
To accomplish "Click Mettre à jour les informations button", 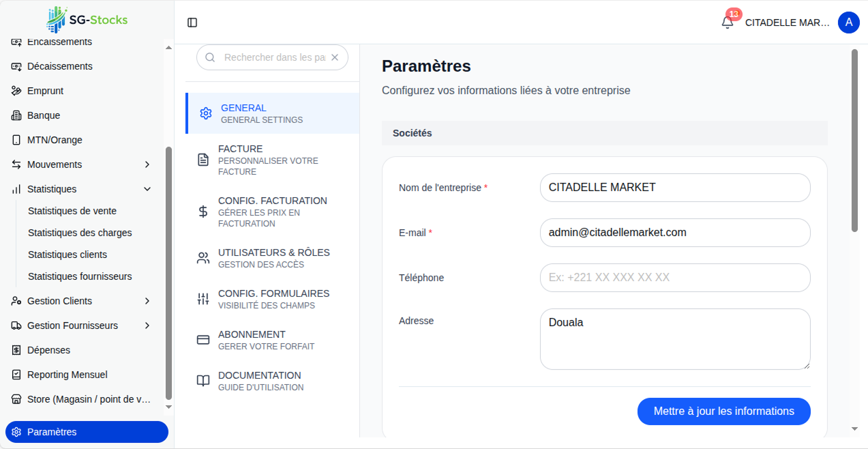I will [x=724, y=411].
